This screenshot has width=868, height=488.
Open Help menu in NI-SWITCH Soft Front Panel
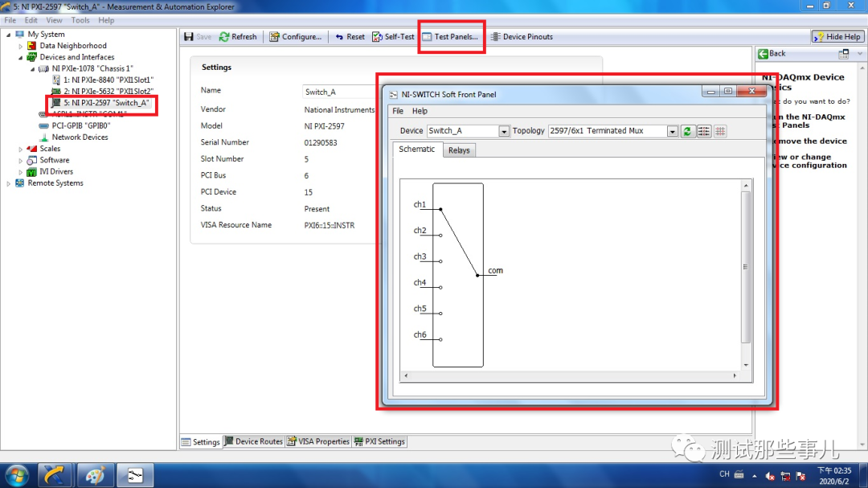click(420, 111)
